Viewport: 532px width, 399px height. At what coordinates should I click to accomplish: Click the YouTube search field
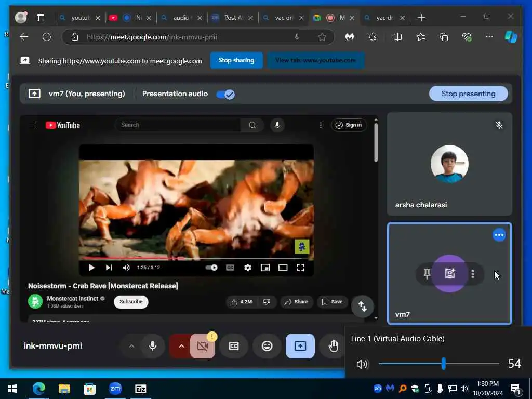178,125
